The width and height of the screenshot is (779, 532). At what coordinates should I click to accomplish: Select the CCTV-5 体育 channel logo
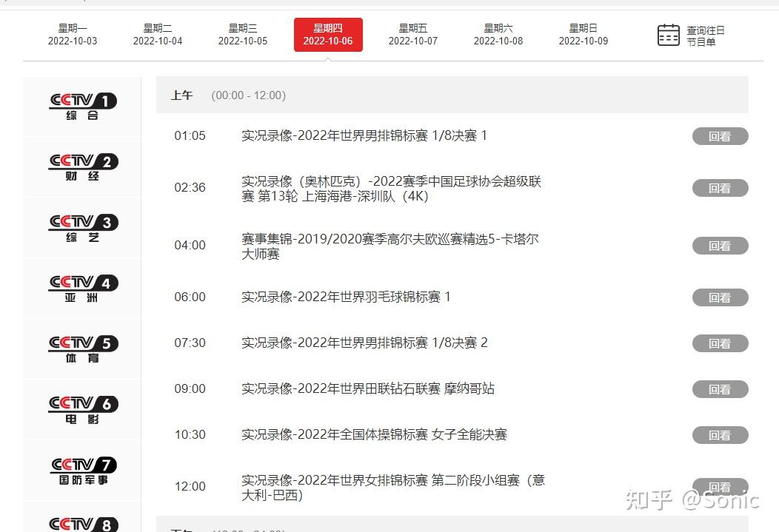(x=83, y=349)
